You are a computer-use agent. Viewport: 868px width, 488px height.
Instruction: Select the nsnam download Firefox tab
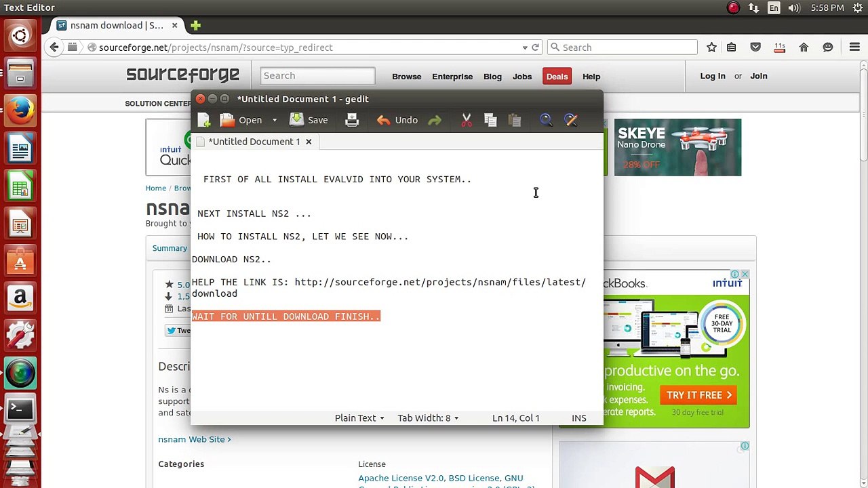(x=117, y=25)
